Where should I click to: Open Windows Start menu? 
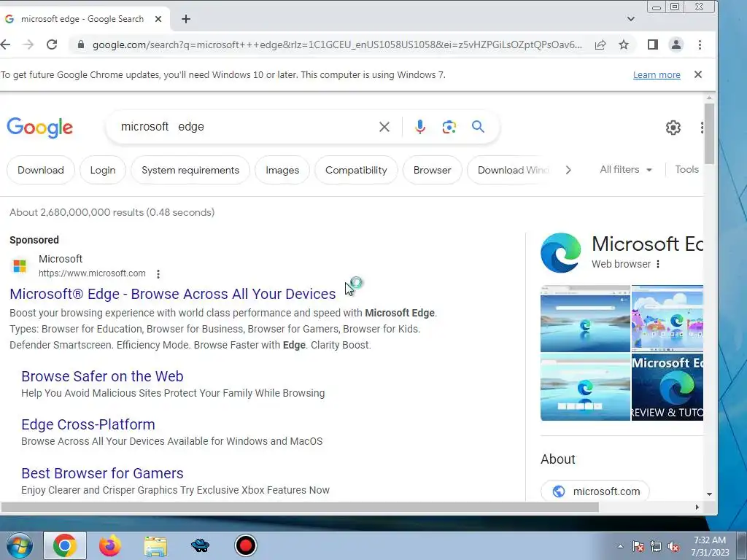(20, 545)
